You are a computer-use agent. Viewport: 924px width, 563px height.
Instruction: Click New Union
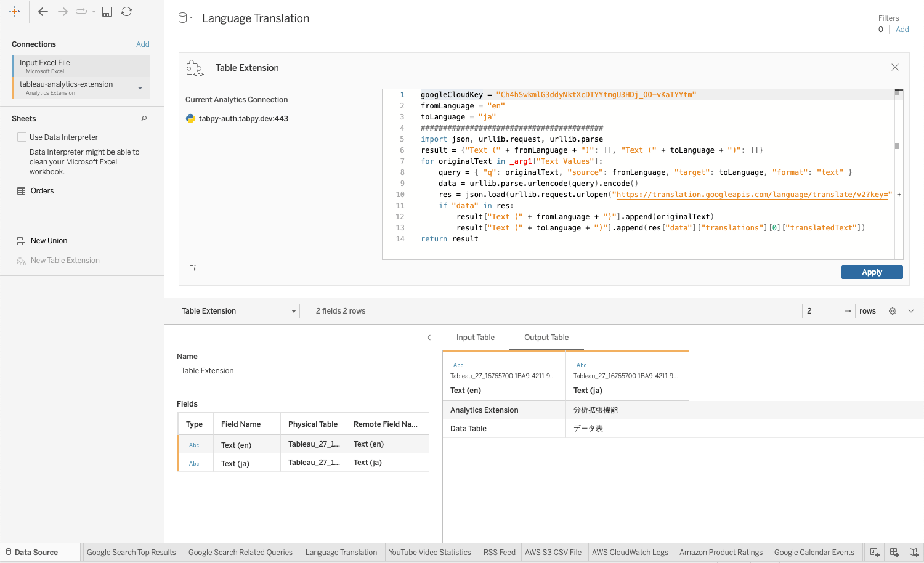(49, 241)
